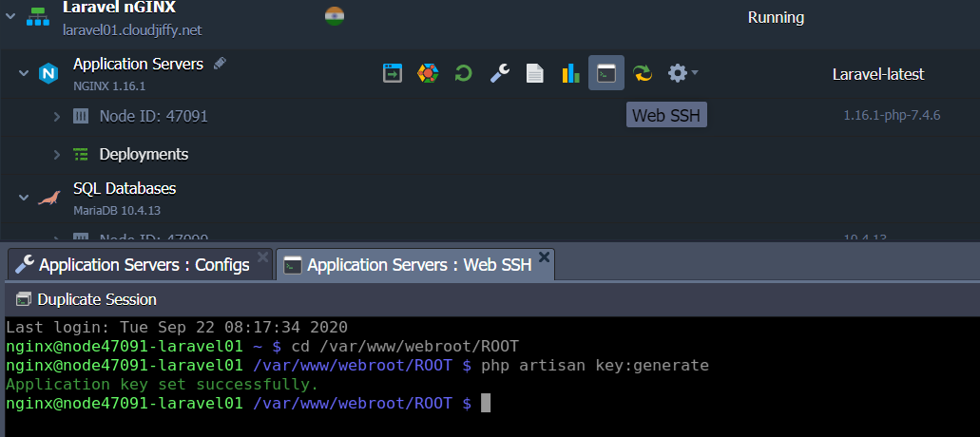Open the gear Additionally dropdown
This screenshot has width=980, height=437.
[682, 73]
